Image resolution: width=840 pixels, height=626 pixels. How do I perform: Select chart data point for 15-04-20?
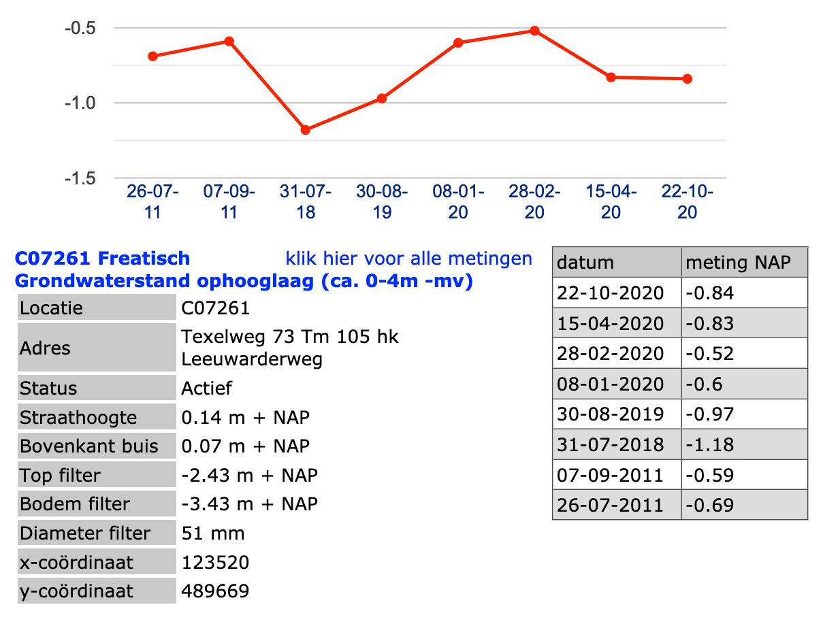click(x=611, y=77)
